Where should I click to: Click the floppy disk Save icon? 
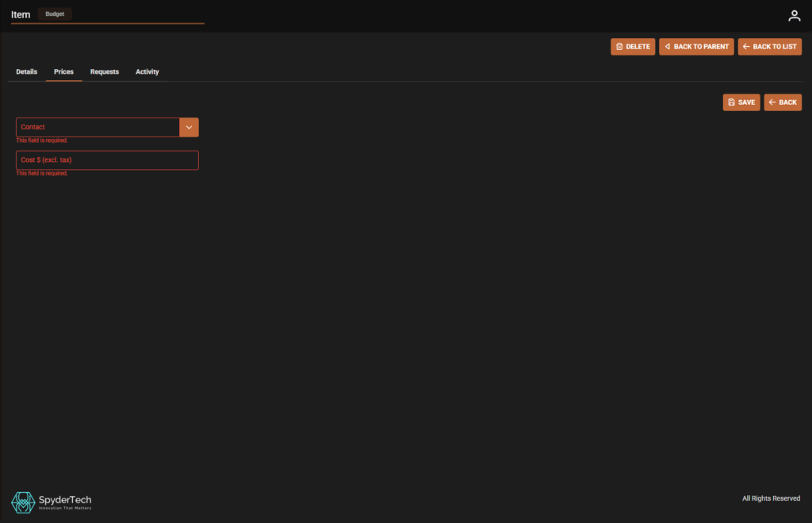click(731, 102)
